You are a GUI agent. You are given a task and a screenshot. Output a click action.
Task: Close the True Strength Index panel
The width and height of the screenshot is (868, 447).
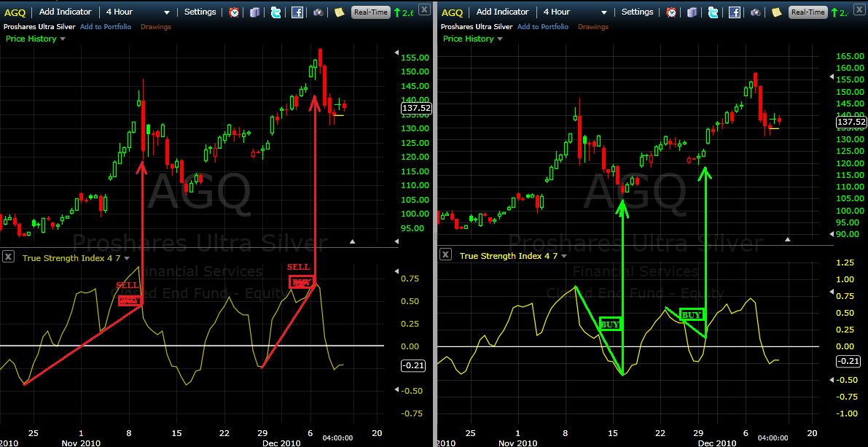(9, 257)
